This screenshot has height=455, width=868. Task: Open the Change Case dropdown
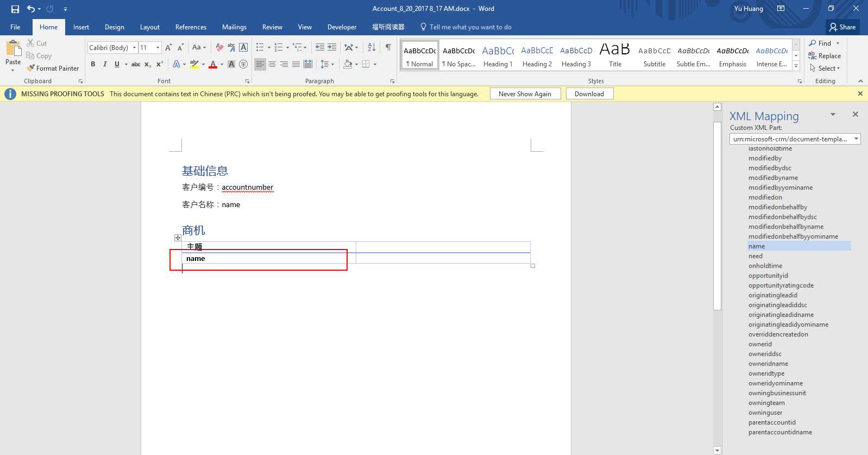click(199, 47)
